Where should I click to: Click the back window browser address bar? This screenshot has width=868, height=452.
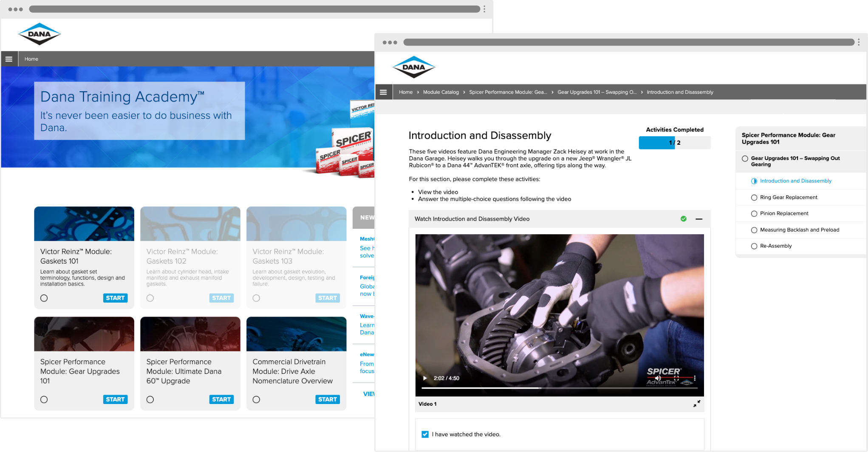(x=254, y=9)
